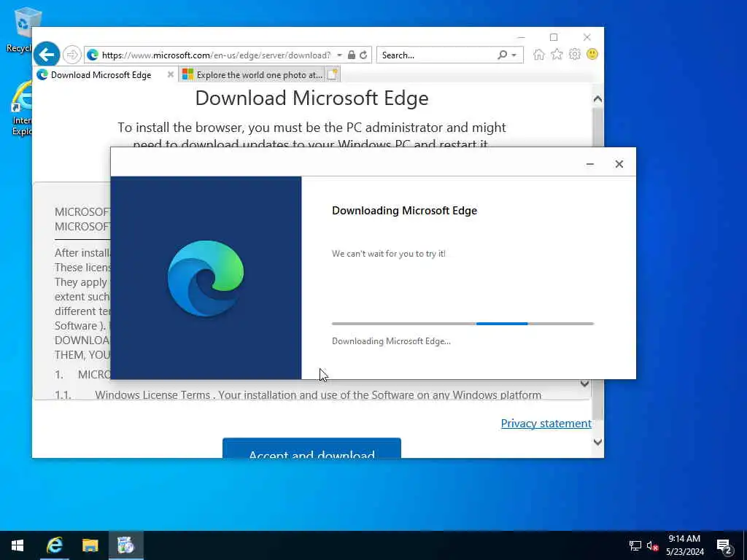
Task: Expand the address bar dropdown arrow
Action: click(339, 55)
